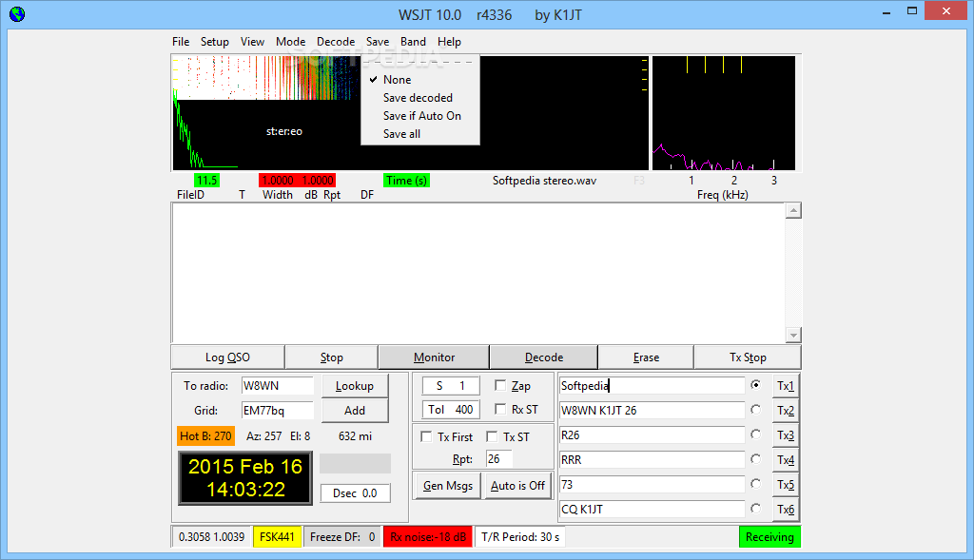
Task: Click the Grid input field
Action: pos(277,411)
